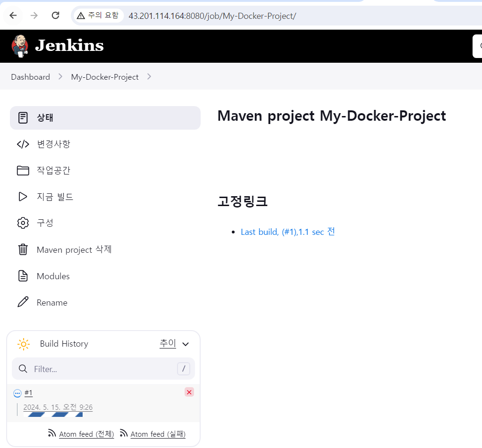Click RSS icon for Atom feed (실패)

point(124,433)
